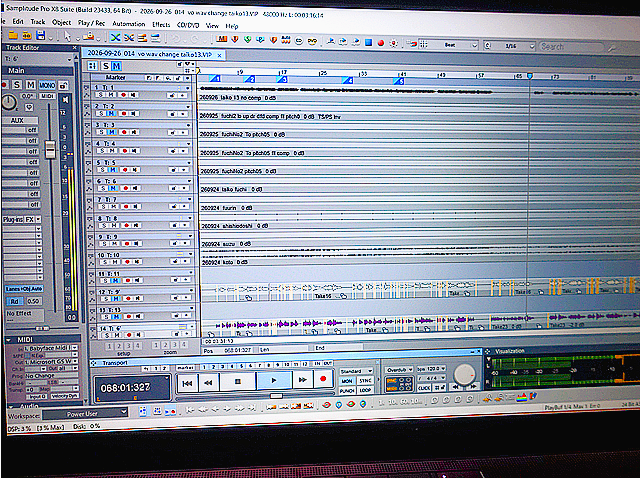Click the SYNC button in Transport
Screen dimensions: 640x478
(365, 380)
